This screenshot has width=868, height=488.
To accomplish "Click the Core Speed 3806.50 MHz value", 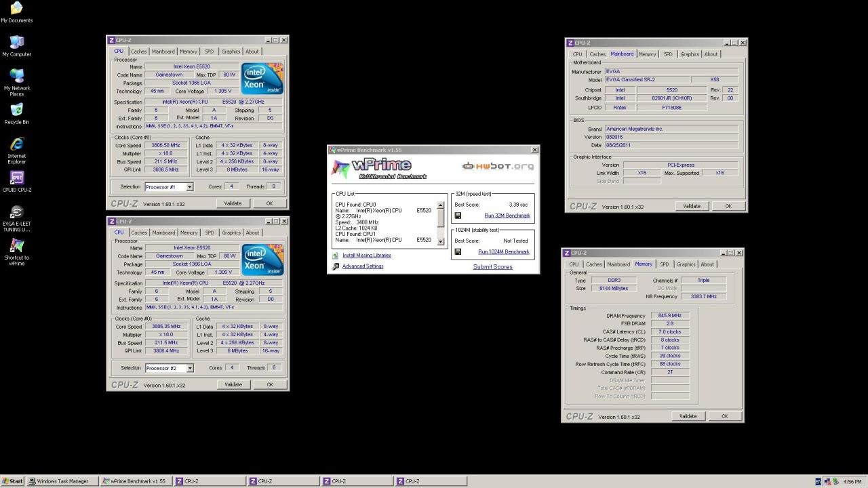I will click(x=167, y=146).
